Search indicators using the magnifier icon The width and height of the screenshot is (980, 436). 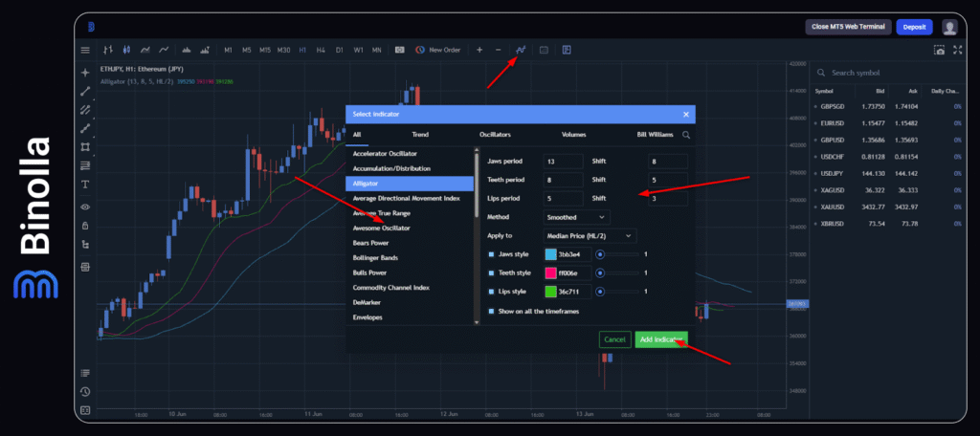(686, 136)
